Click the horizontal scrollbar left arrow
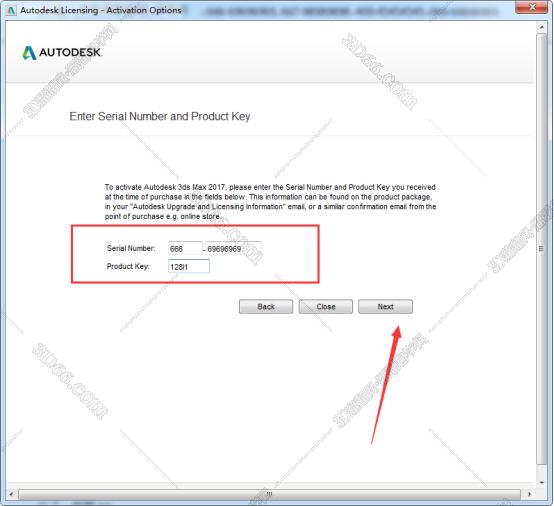 tap(11, 494)
